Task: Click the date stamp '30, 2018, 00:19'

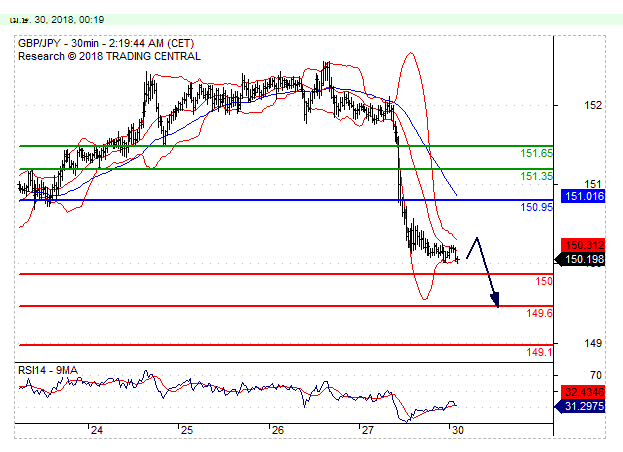Action: pos(69,20)
